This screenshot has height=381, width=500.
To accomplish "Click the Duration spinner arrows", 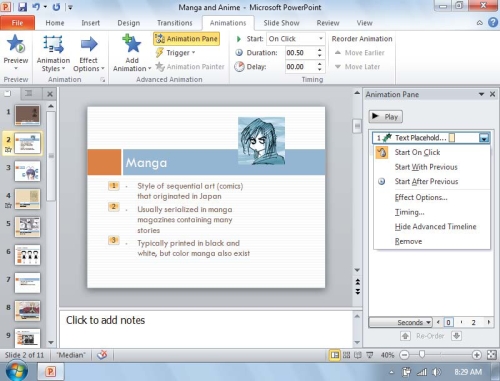I will (320, 53).
